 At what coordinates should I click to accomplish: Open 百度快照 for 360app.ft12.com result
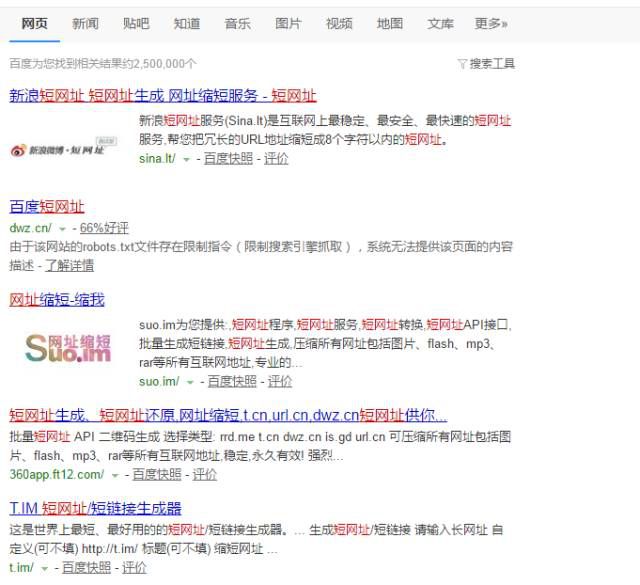[157, 474]
